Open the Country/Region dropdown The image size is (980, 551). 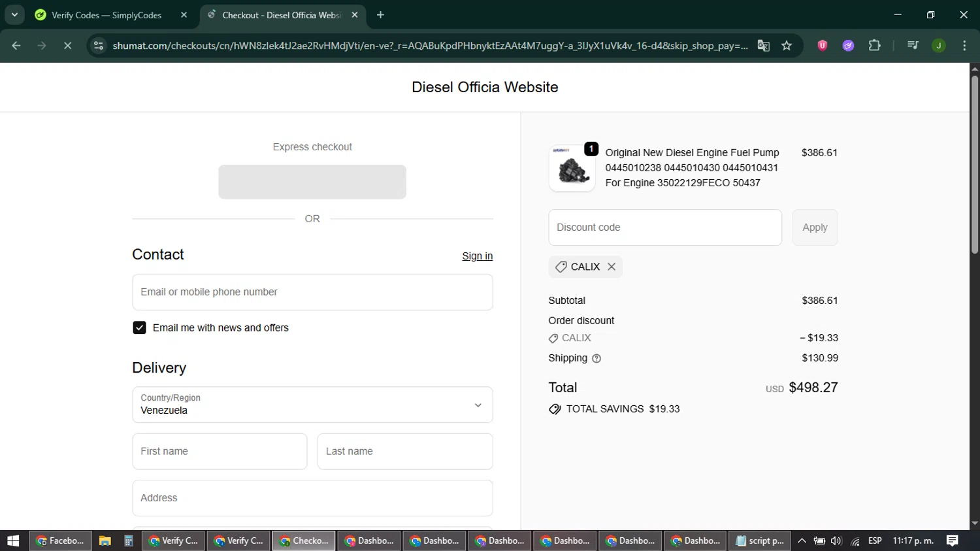pyautogui.click(x=312, y=405)
